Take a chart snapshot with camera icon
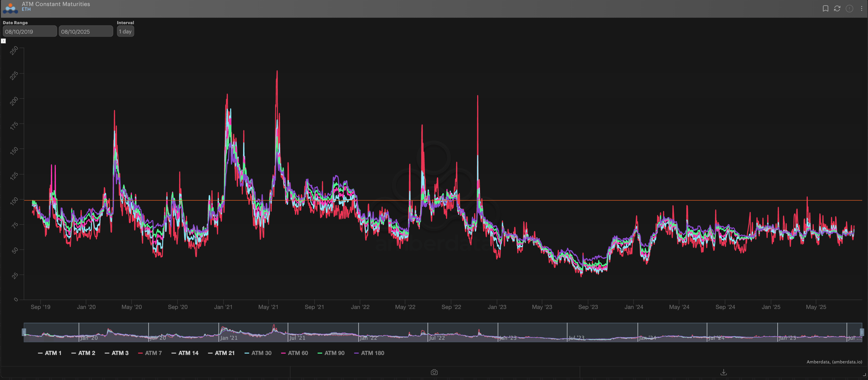The image size is (868, 380). tap(434, 372)
